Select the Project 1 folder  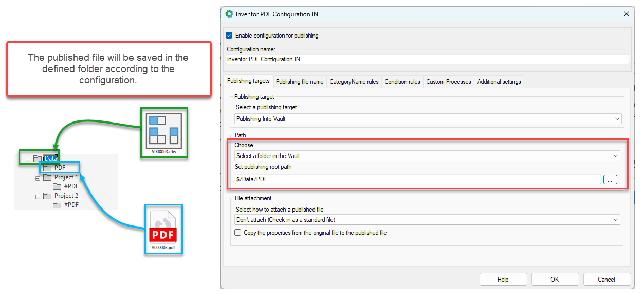click(x=66, y=177)
